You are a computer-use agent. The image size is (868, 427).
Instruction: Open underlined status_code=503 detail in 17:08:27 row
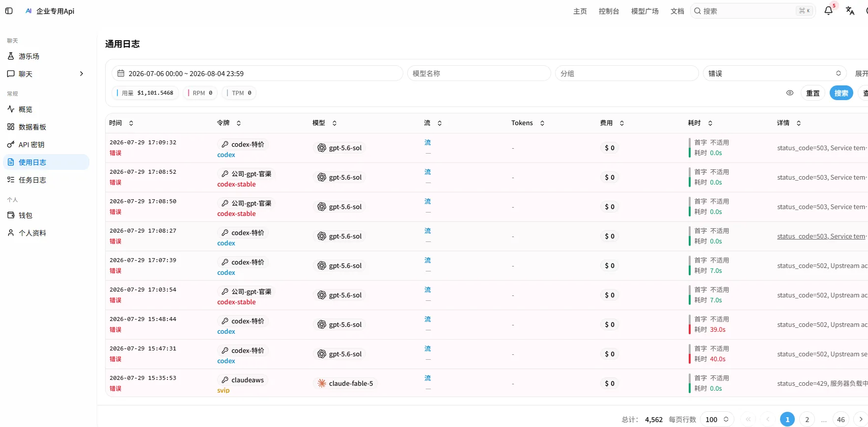point(821,236)
